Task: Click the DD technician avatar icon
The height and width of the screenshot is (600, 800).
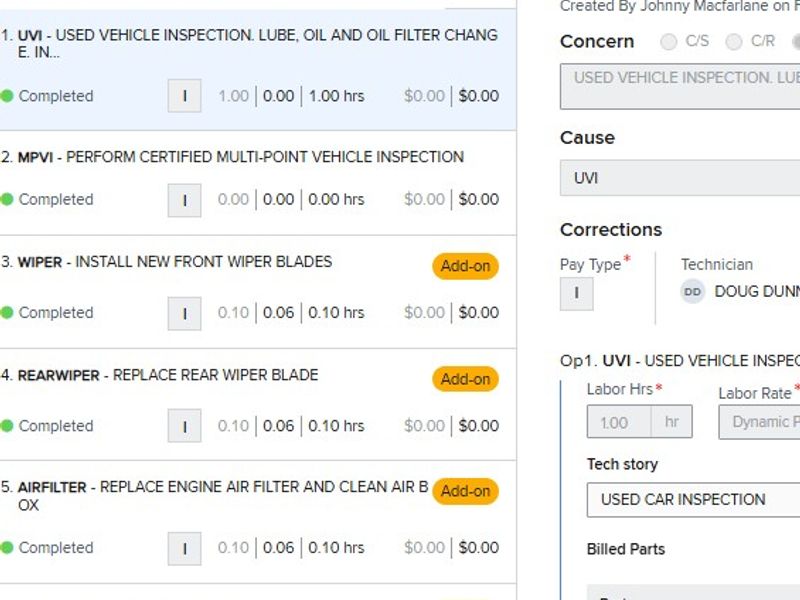Action: click(693, 292)
